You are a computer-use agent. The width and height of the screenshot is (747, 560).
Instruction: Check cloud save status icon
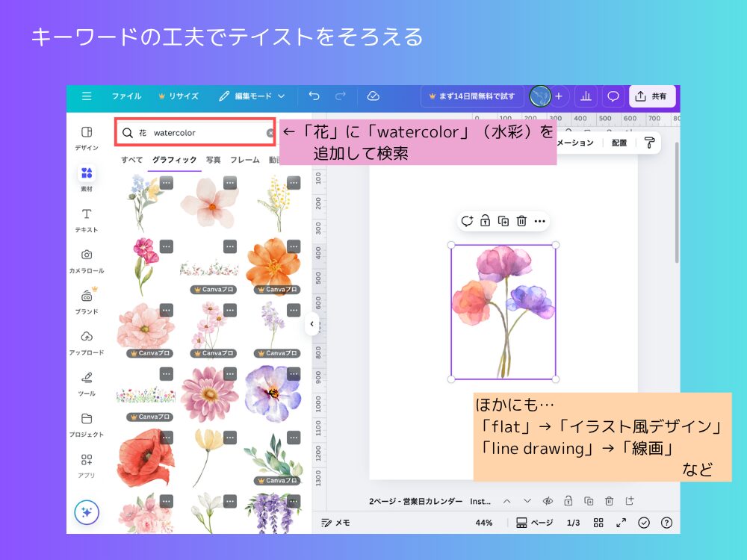click(373, 96)
